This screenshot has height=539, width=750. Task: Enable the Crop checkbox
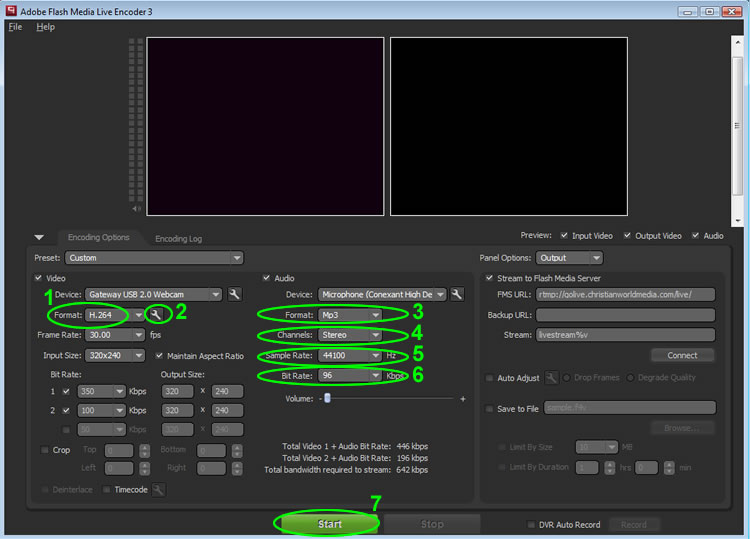pyautogui.click(x=45, y=450)
